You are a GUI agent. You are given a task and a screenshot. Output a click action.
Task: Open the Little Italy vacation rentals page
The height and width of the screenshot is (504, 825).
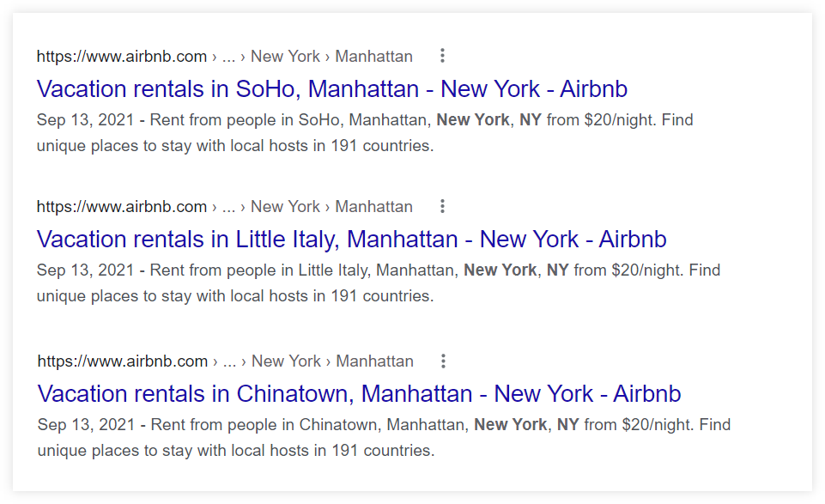(x=351, y=239)
